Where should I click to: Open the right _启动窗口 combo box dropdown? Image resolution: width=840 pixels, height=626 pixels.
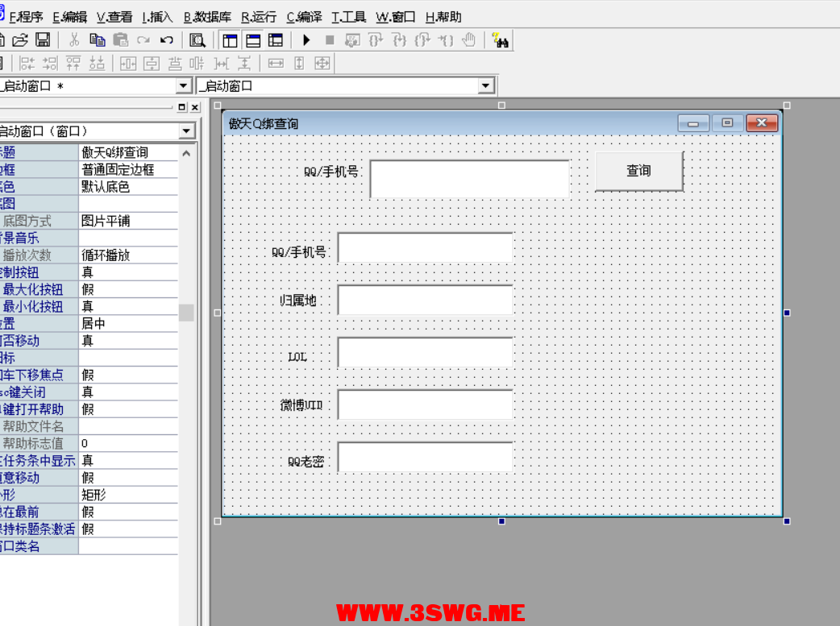tap(485, 85)
